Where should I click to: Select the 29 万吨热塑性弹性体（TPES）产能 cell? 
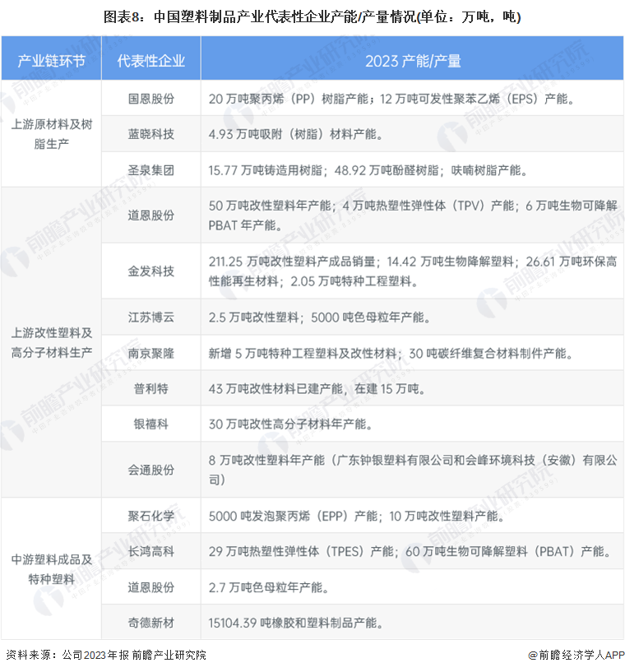tap(412, 551)
